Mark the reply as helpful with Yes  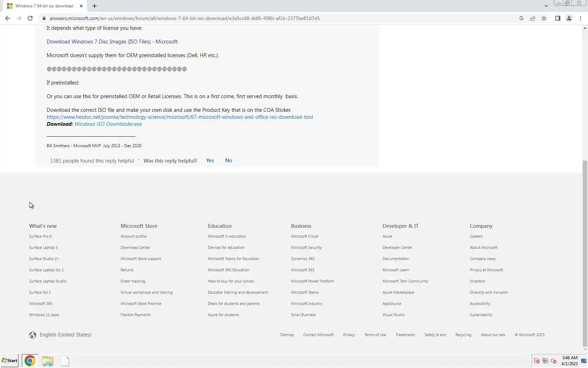(x=210, y=161)
